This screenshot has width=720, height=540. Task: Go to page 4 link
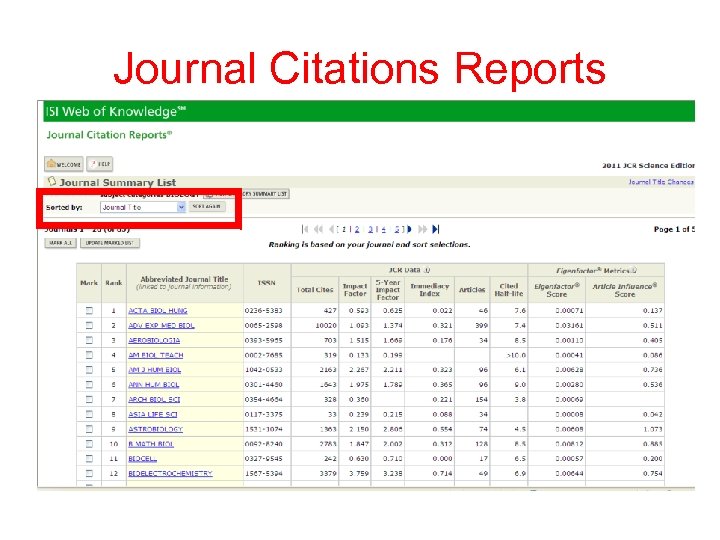(x=383, y=229)
